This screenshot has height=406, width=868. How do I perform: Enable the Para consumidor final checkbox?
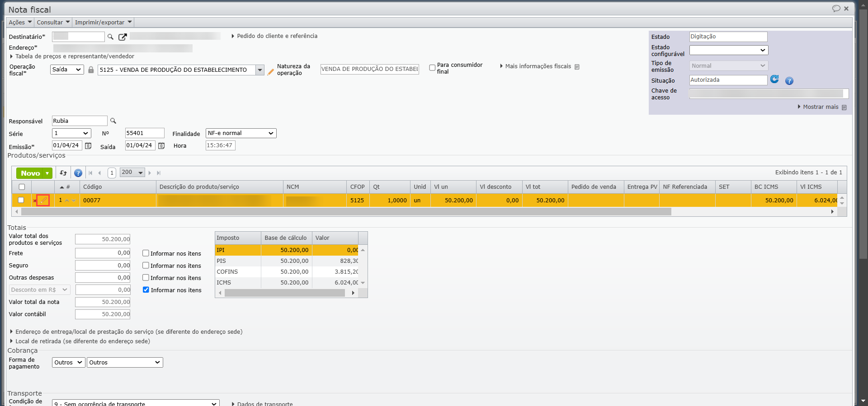(432, 68)
